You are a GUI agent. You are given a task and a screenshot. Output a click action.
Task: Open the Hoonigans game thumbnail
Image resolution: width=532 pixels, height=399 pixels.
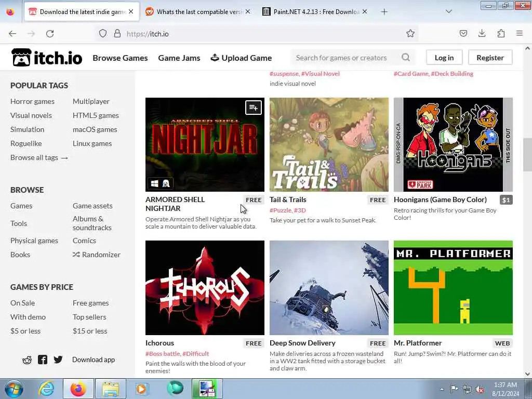pyautogui.click(x=453, y=144)
